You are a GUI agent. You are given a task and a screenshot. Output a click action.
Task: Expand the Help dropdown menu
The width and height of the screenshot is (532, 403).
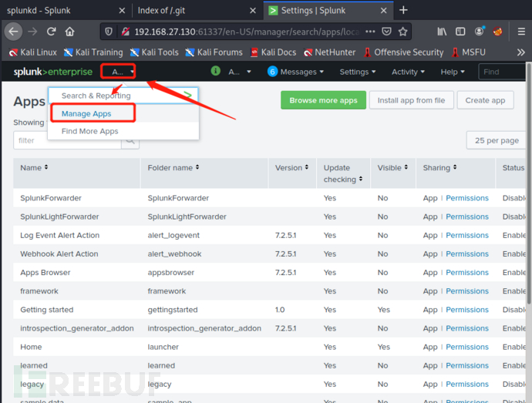[453, 72]
